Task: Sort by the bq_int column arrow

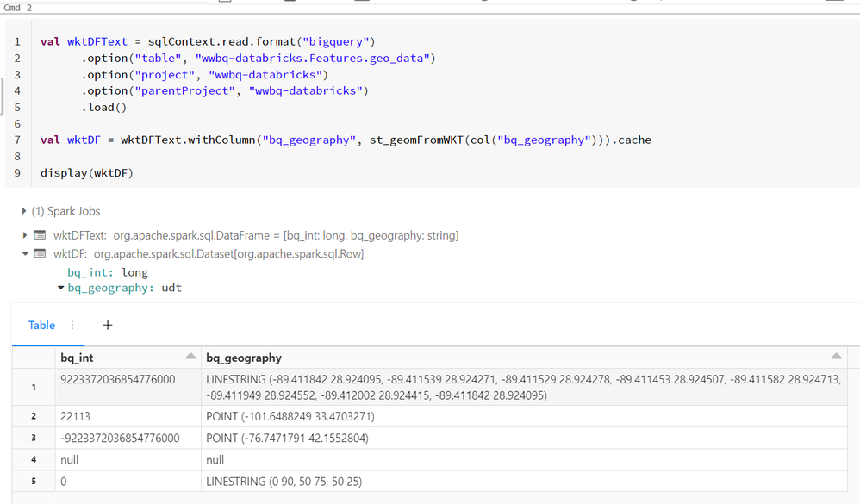Action: point(190,357)
